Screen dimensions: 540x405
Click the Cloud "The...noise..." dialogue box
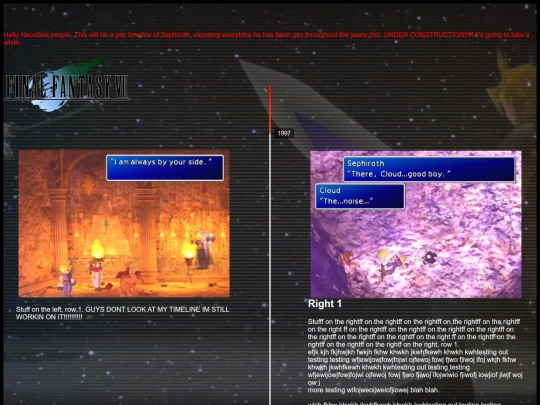click(360, 196)
